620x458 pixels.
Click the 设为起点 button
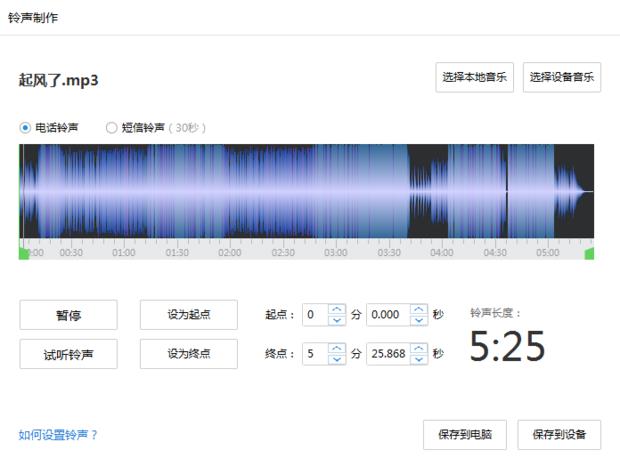(x=188, y=315)
